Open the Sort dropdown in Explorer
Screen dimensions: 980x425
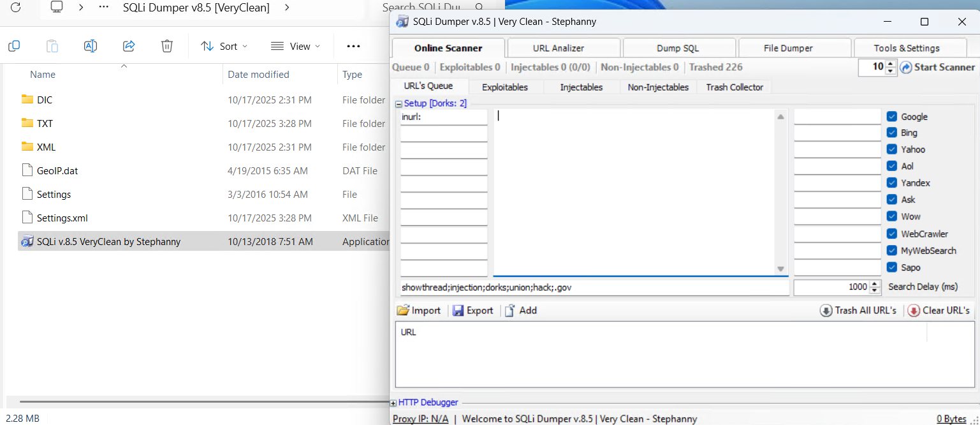pyautogui.click(x=224, y=46)
